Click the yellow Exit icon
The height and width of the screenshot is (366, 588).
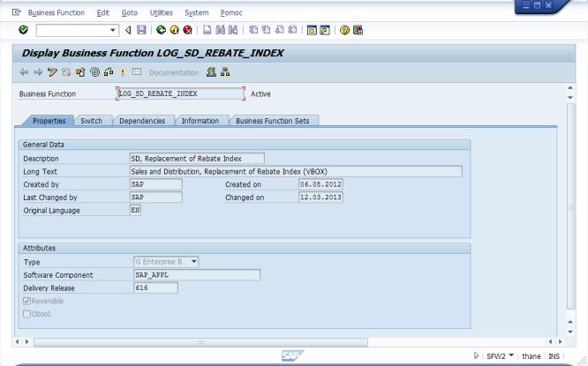point(175,30)
